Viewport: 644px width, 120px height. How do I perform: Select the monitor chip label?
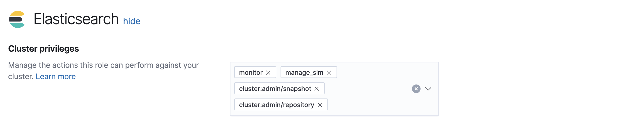coord(251,73)
